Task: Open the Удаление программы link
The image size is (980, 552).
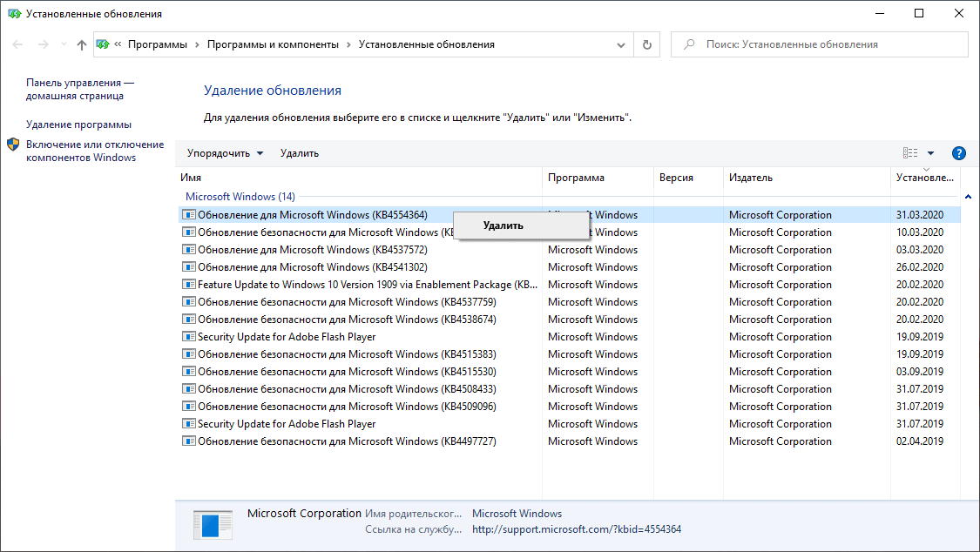Action: 78,125
